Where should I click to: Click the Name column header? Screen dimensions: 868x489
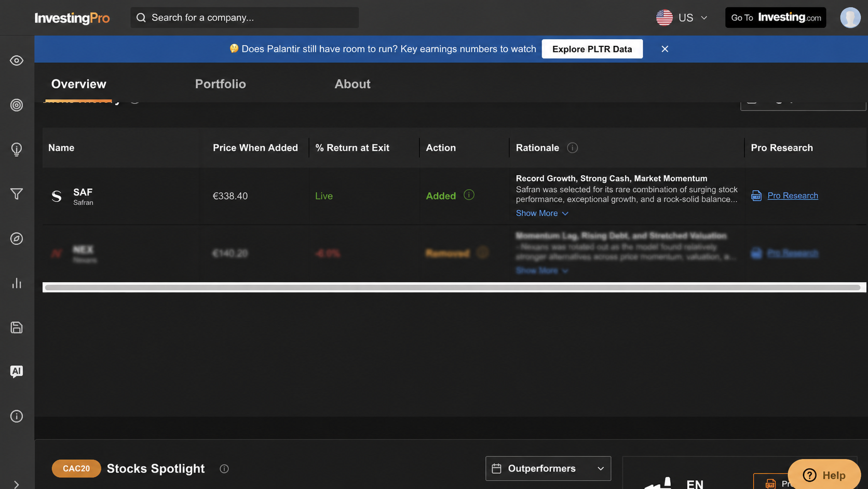[x=61, y=148]
